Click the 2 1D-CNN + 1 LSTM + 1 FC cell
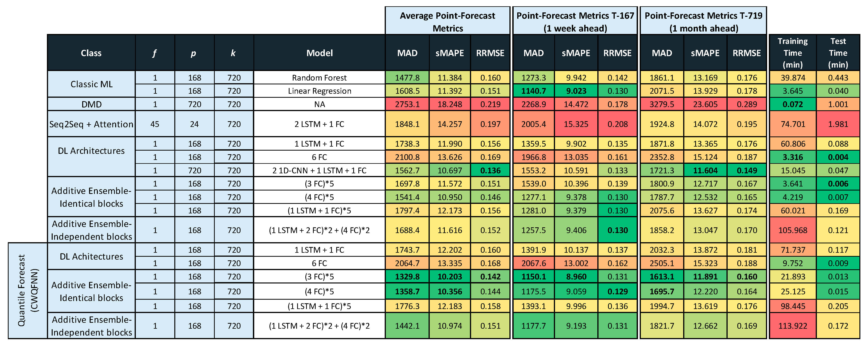868x347 pixels. [x=319, y=171]
